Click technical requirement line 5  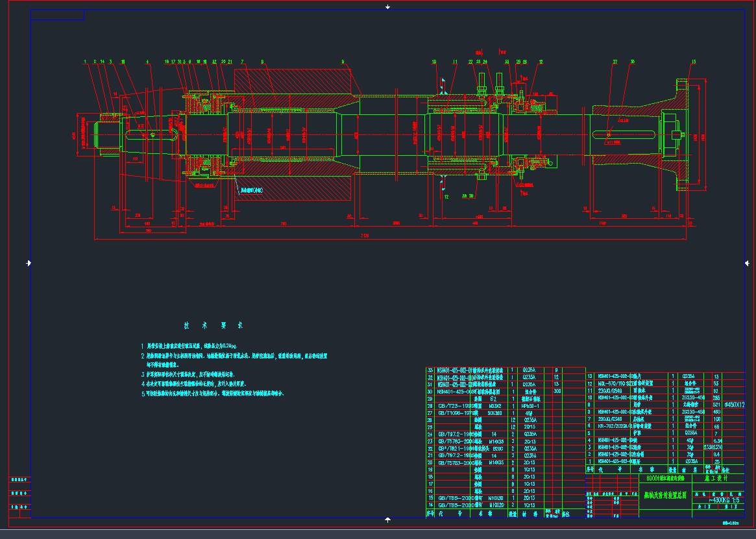(213, 394)
